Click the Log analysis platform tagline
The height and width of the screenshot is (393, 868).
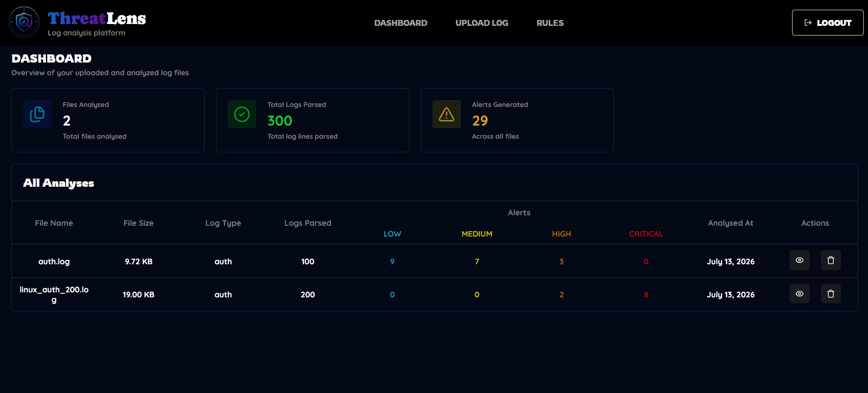(x=86, y=33)
